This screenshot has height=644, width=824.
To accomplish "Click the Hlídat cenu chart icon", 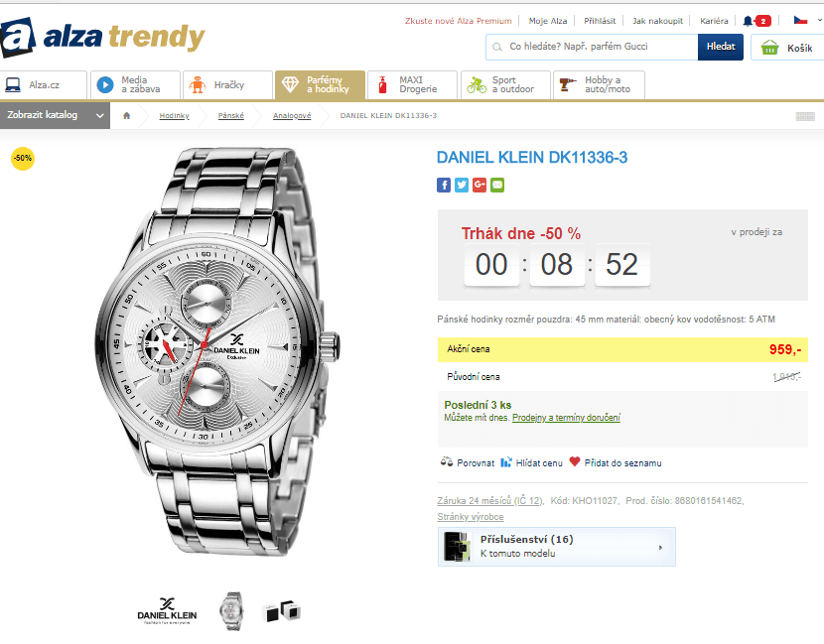I will coord(506,462).
